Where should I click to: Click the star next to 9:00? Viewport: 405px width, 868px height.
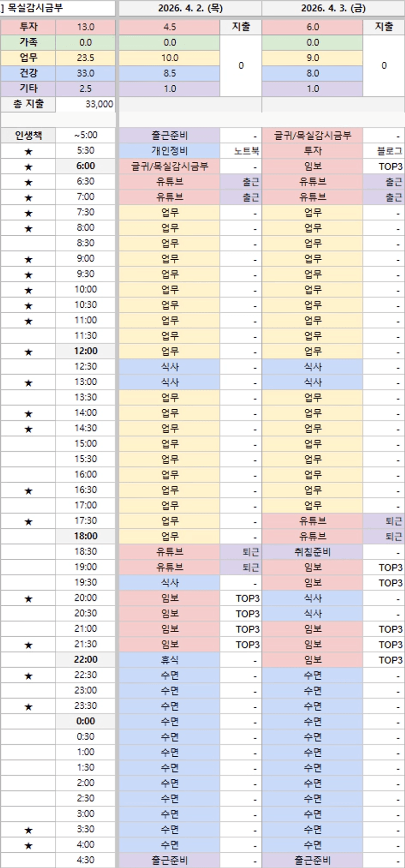[x=28, y=259]
